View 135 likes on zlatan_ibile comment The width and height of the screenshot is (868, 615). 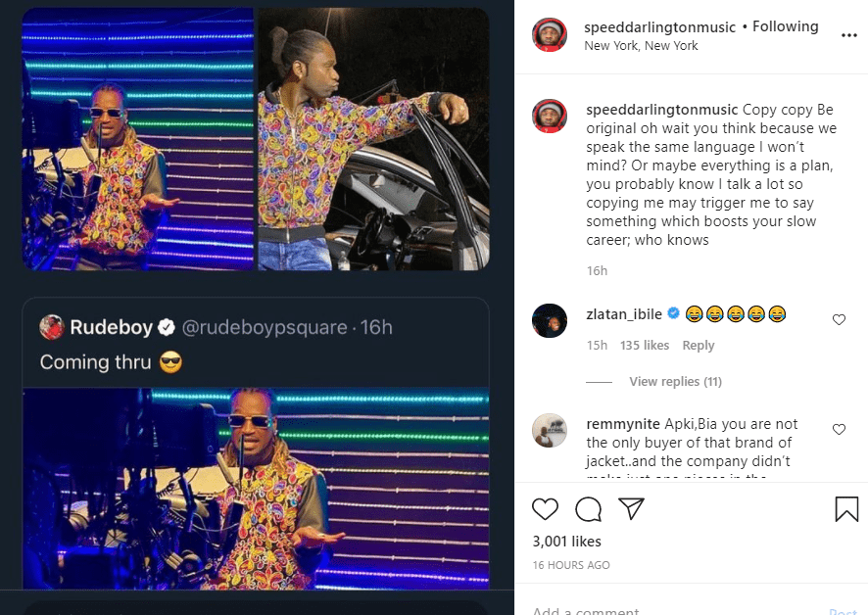(x=645, y=346)
